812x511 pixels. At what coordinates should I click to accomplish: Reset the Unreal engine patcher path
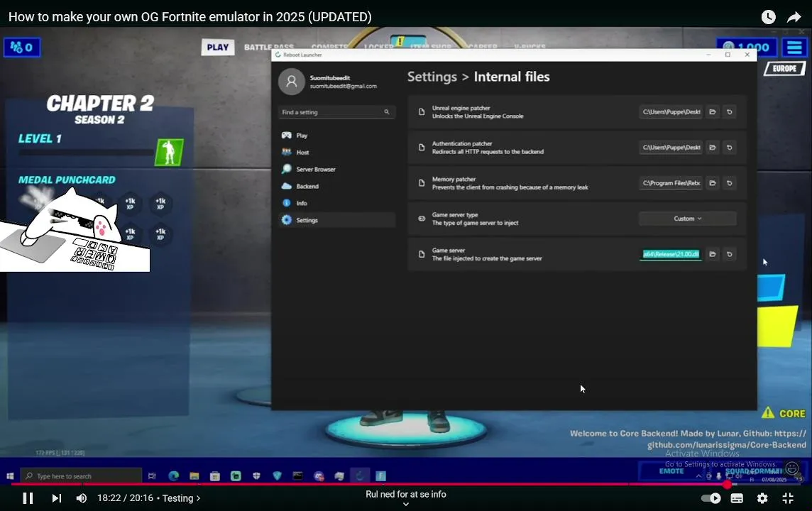tap(729, 112)
